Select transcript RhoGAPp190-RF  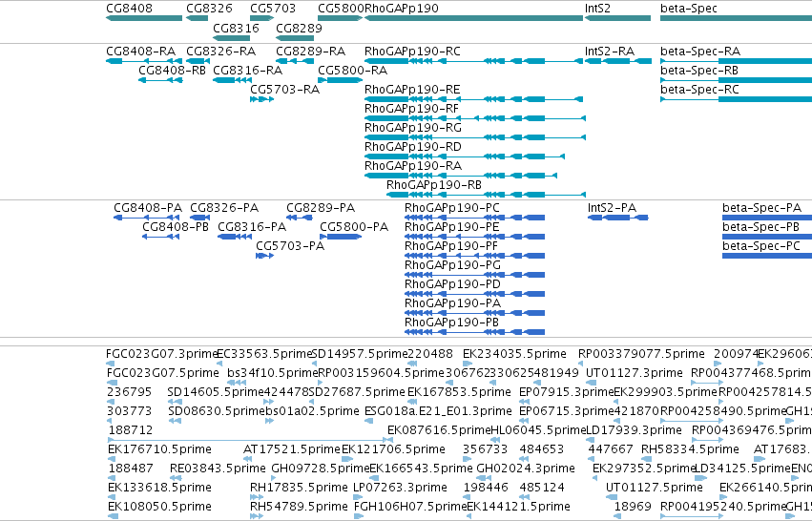click(411, 109)
